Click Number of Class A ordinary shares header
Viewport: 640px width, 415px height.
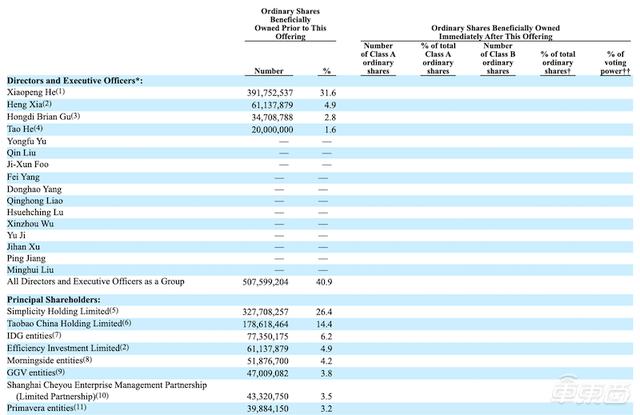tap(378, 58)
